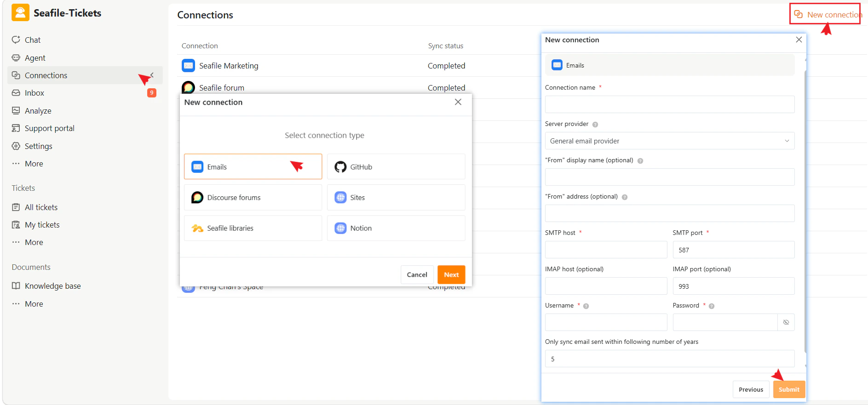Select the Discourse forums connection type
Viewport: 868px width, 405px height.
point(253,197)
